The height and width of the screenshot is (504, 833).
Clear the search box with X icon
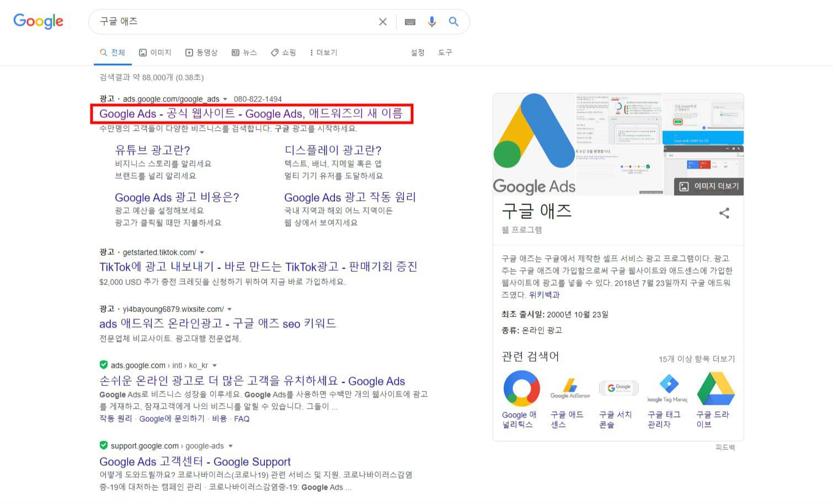[383, 22]
